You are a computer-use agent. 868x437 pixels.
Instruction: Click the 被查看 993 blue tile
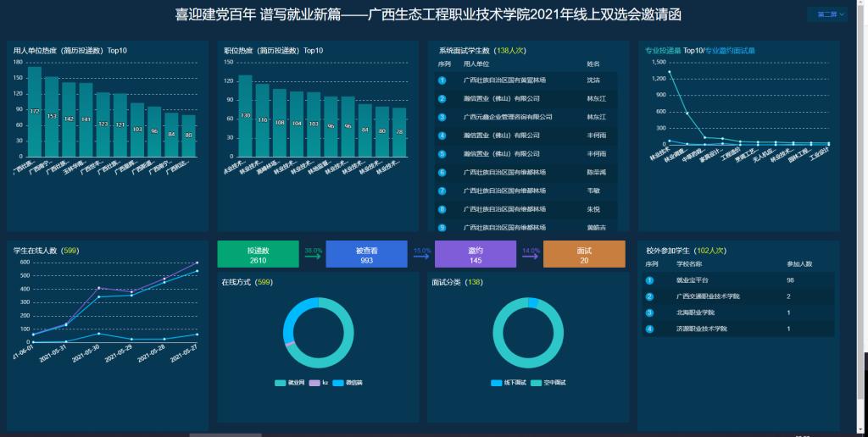(366, 255)
